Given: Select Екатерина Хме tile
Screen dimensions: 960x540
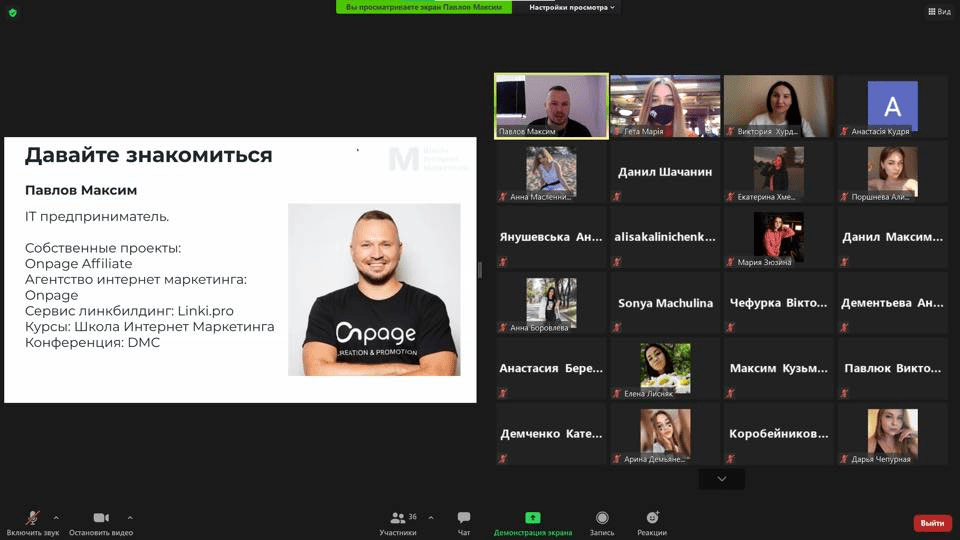Looking at the screenshot, I should 779,172.
